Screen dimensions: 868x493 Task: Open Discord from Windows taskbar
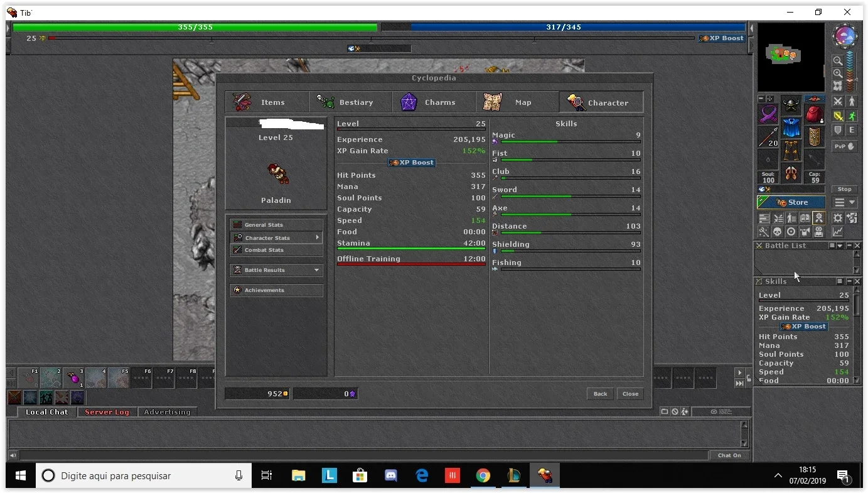(391, 476)
